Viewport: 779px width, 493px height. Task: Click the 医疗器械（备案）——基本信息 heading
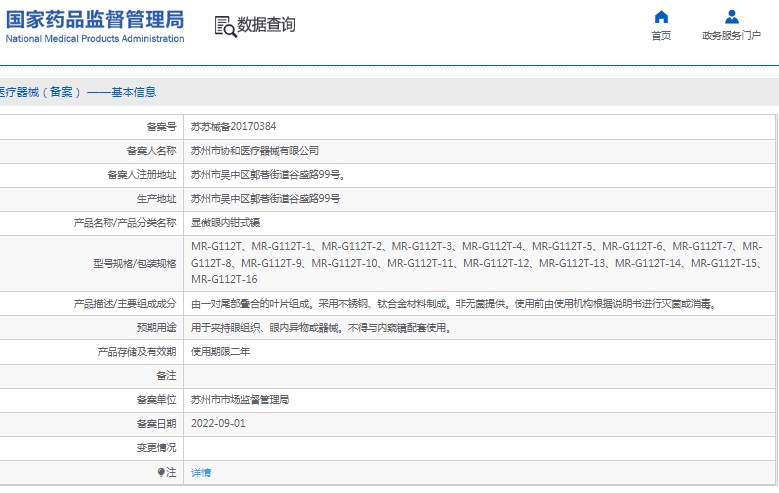(x=78, y=92)
